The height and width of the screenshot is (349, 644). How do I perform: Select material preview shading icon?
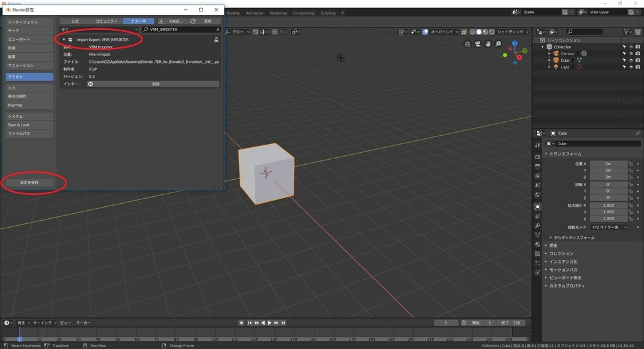485,31
